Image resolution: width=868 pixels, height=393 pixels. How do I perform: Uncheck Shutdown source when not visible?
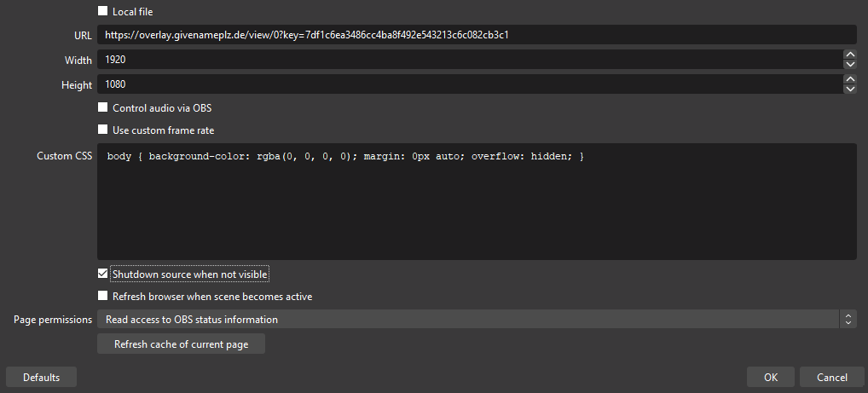[x=103, y=275]
